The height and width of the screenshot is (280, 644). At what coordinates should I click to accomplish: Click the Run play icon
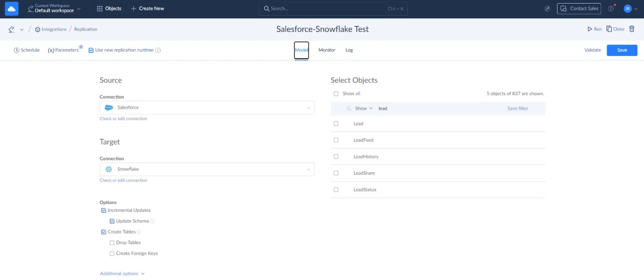pyautogui.click(x=590, y=29)
